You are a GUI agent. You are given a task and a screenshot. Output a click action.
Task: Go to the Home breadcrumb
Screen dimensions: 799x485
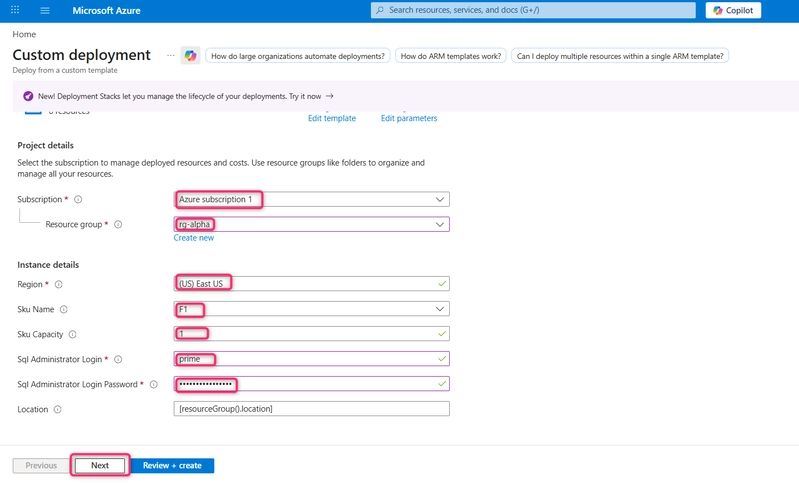(x=24, y=34)
